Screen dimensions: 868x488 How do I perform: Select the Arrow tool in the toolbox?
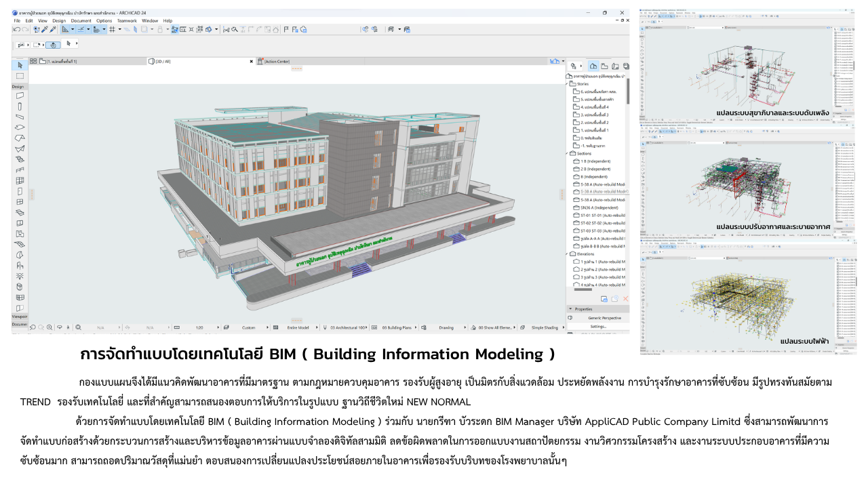point(20,64)
